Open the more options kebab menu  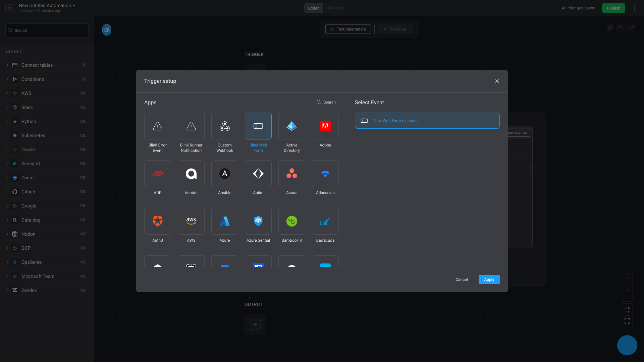pyautogui.click(x=635, y=8)
